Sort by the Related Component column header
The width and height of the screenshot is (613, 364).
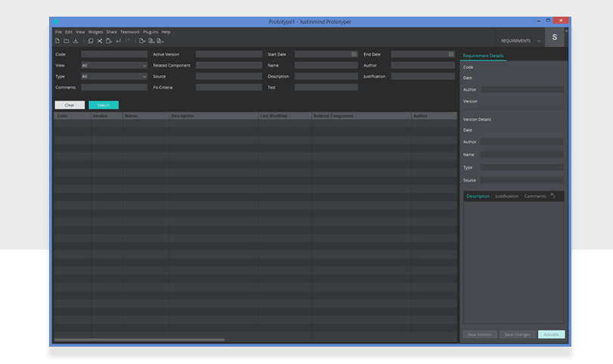click(362, 116)
